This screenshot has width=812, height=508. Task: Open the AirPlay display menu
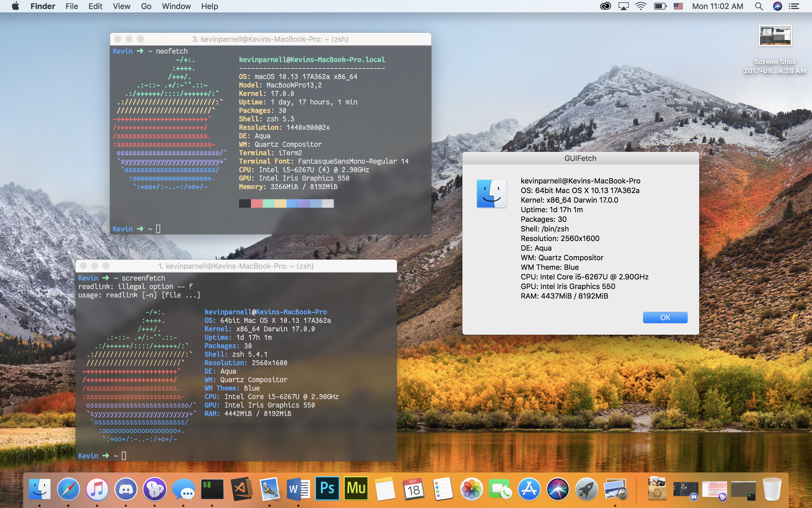coord(623,6)
